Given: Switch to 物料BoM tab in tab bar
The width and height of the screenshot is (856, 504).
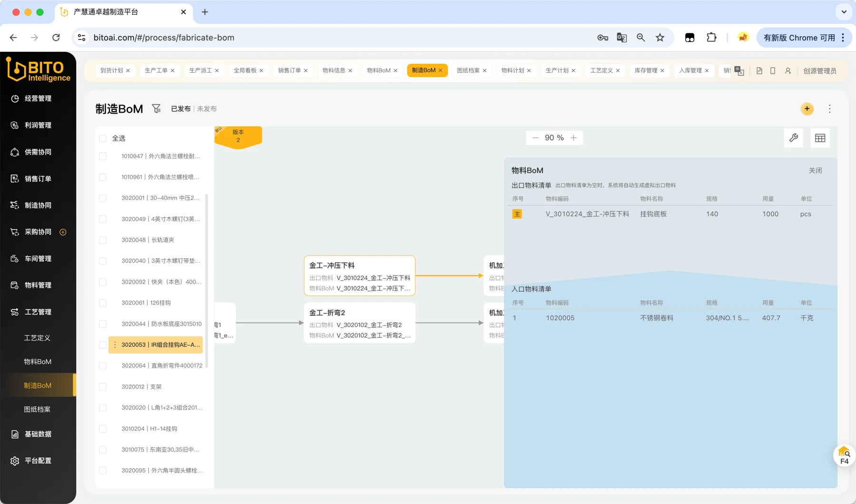Looking at the screenshot, I should point(379,70).
